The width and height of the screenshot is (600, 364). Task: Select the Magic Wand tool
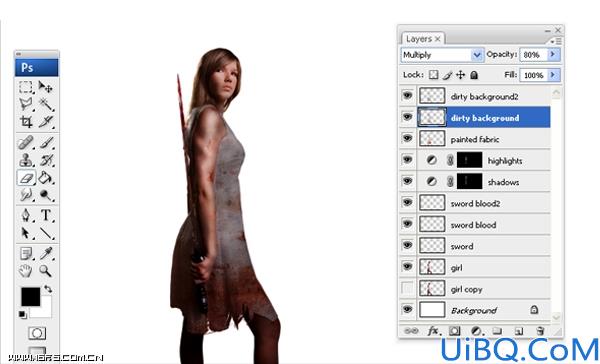pos(46,104)
